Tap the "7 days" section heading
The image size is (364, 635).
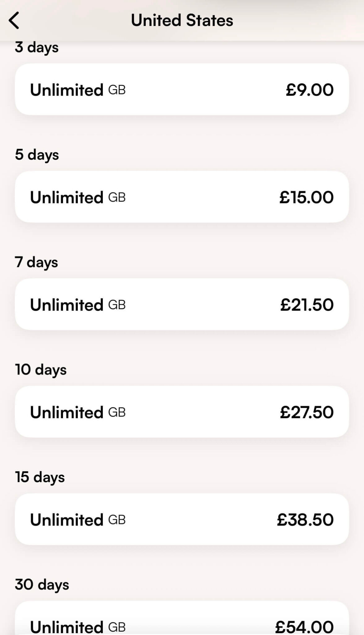pos(36,262)
